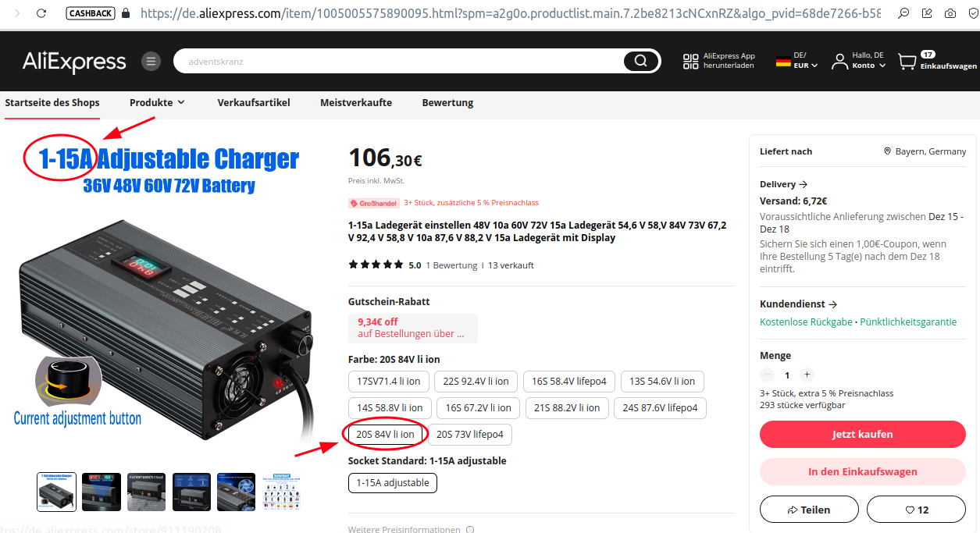Open the shopping cart icon
980x533 pixels.
click(907, 61)
